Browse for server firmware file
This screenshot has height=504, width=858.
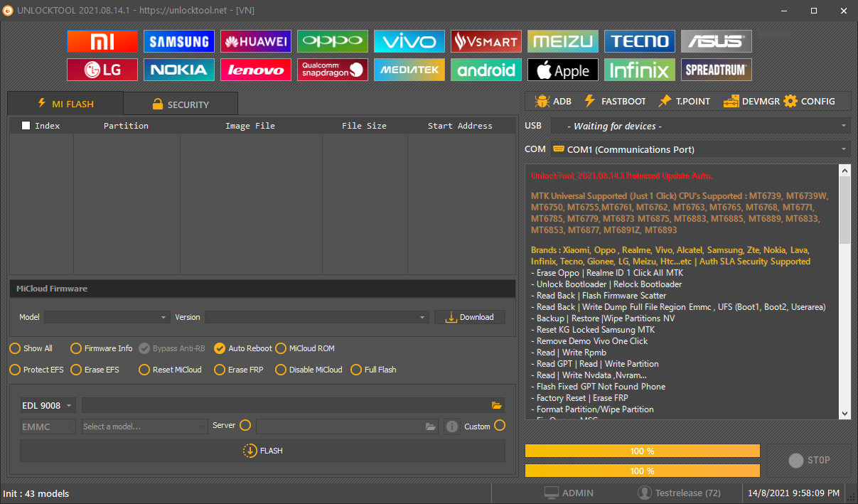point(430,427)
